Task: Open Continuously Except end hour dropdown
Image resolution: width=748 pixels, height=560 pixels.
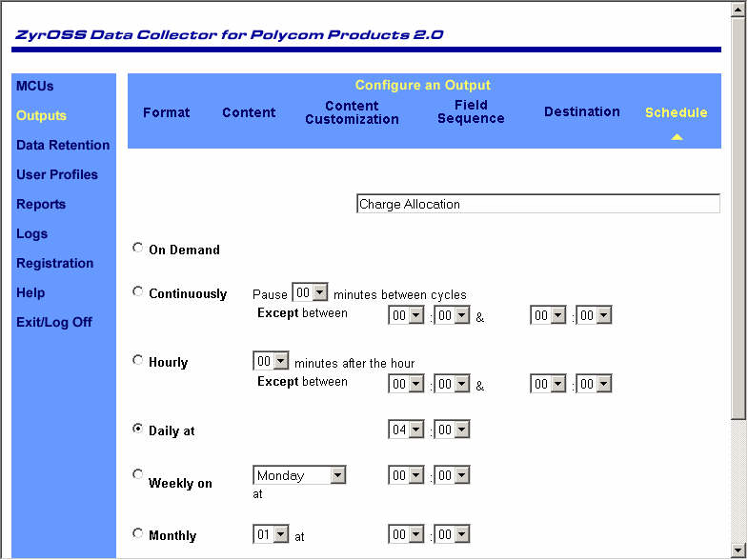Action: click(x=548, y=315)
